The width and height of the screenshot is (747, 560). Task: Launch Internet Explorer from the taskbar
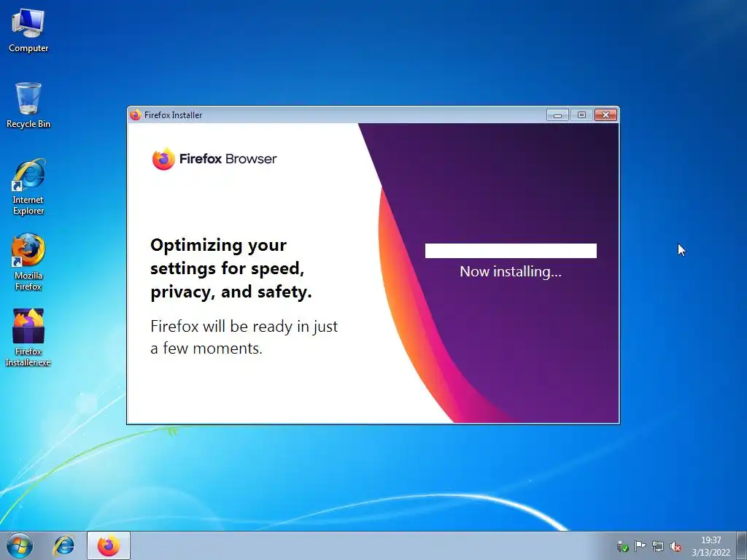[64, 545]
